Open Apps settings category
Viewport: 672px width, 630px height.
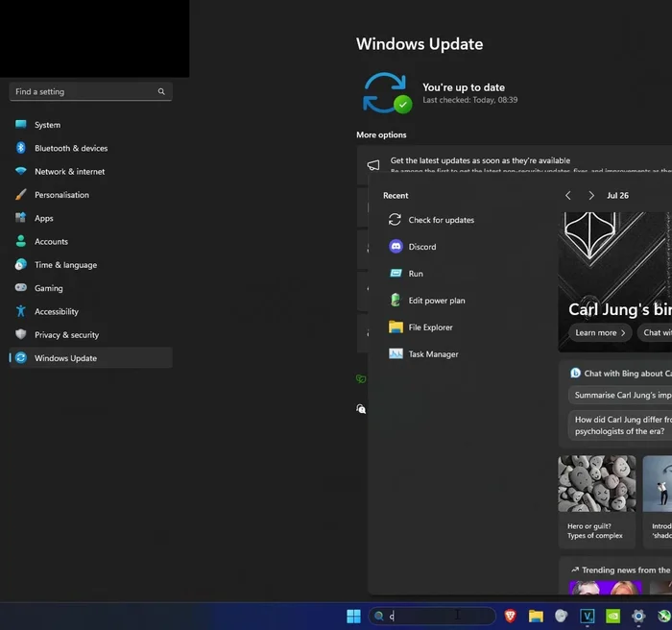[90, 218]
